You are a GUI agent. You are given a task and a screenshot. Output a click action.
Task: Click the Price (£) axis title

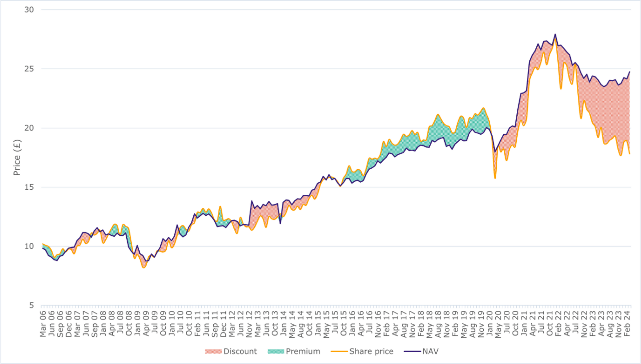pos(18,158)
